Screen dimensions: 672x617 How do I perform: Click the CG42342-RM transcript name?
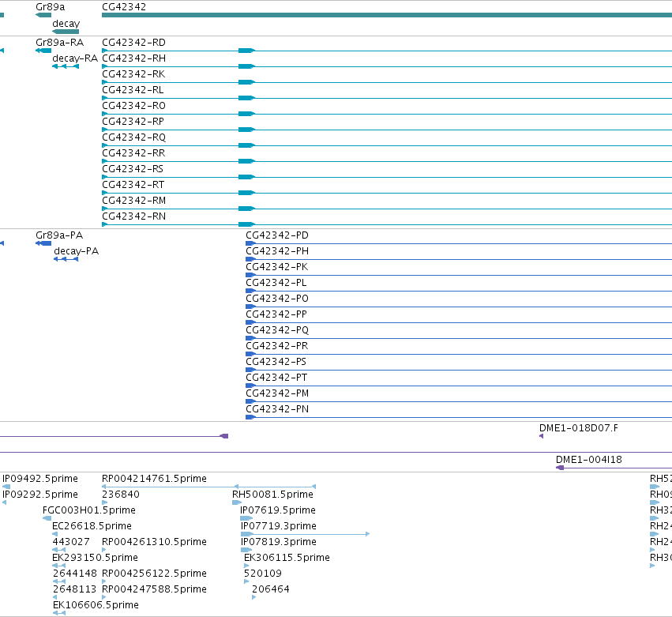point(133,201)
